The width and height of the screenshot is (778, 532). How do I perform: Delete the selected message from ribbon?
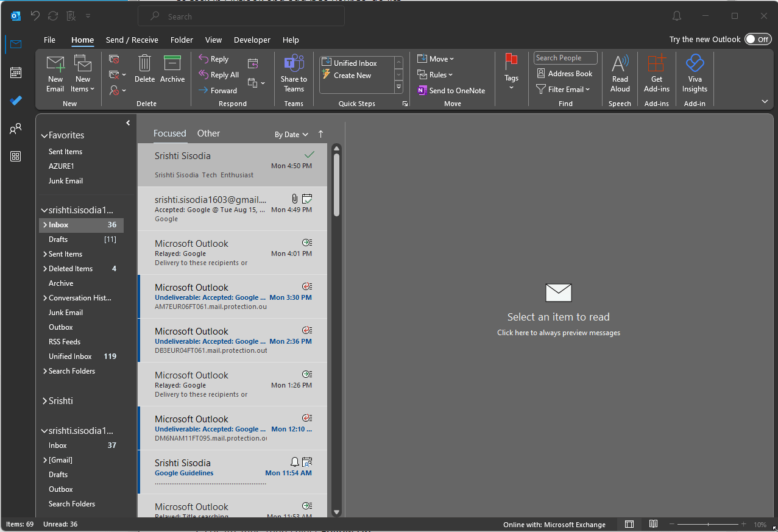145,68
